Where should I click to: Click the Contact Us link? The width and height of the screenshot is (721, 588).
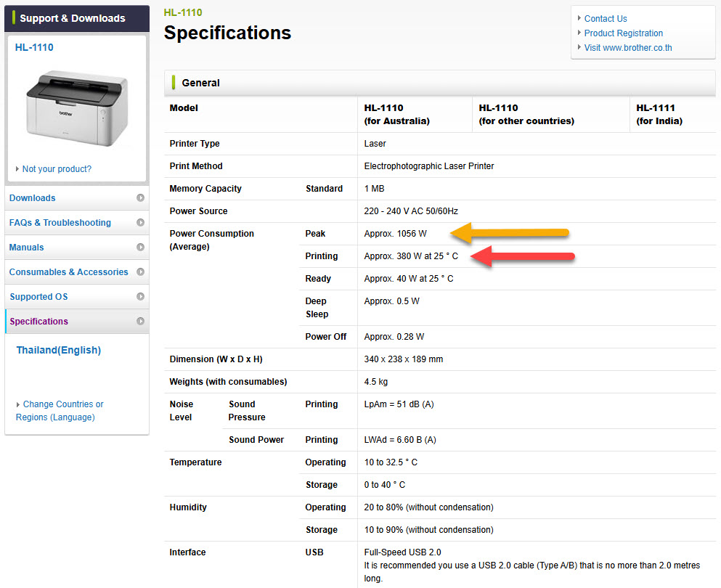[x=606, y=19]
